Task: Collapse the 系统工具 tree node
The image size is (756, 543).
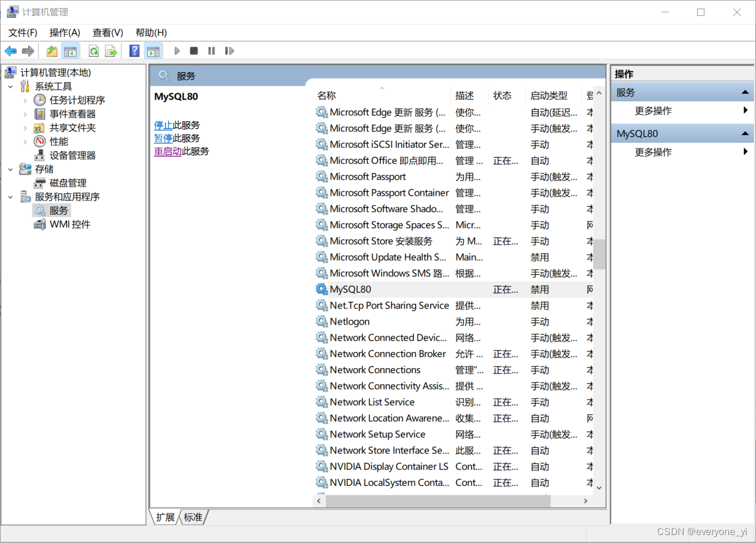Action: point(10,87)
